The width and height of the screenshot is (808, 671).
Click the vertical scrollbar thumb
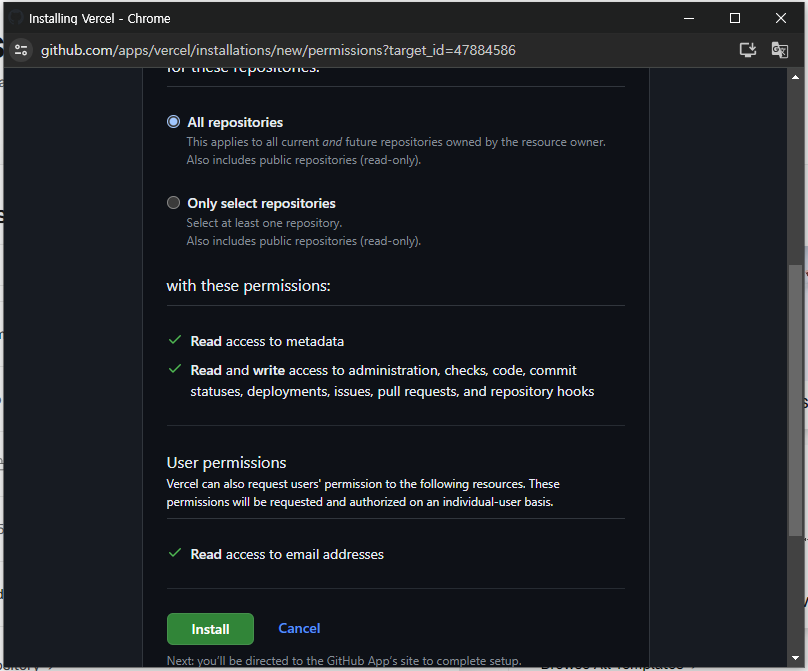click(795, 400)
